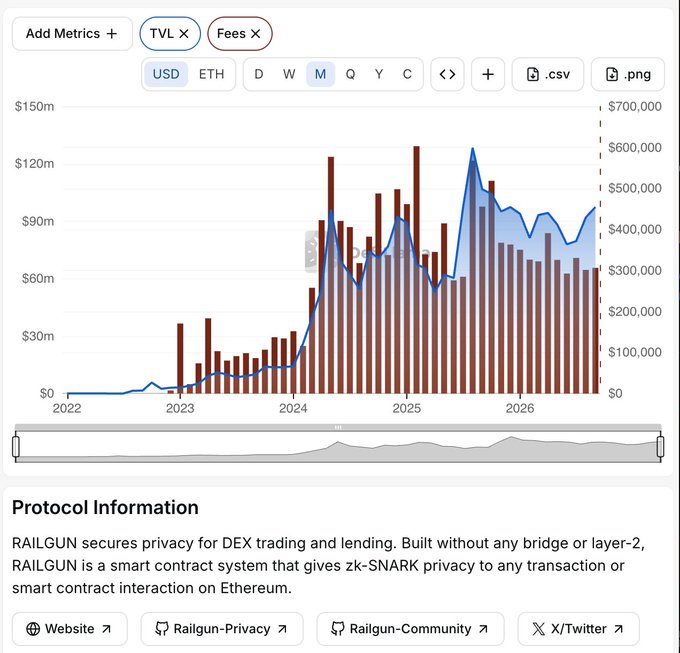This screenshot has height=653, width=680.
Task: Click the file icon on .csv button
Action: coord(533,74)
